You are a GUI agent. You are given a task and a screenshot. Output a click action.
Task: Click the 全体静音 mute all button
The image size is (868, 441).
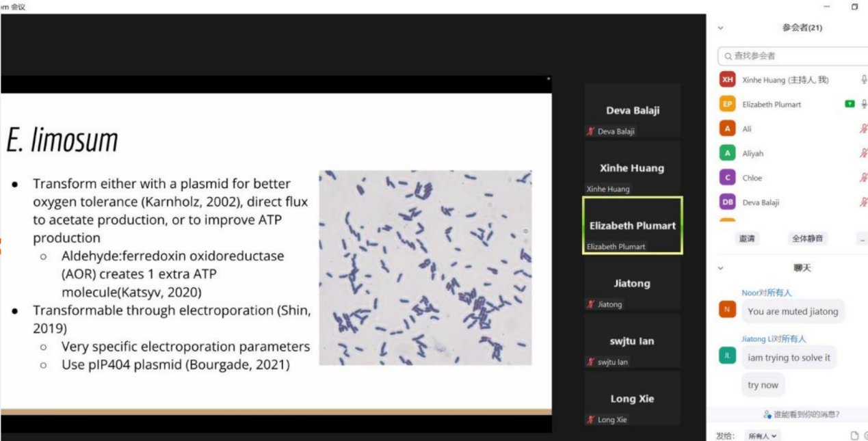[x=807, y=239]
